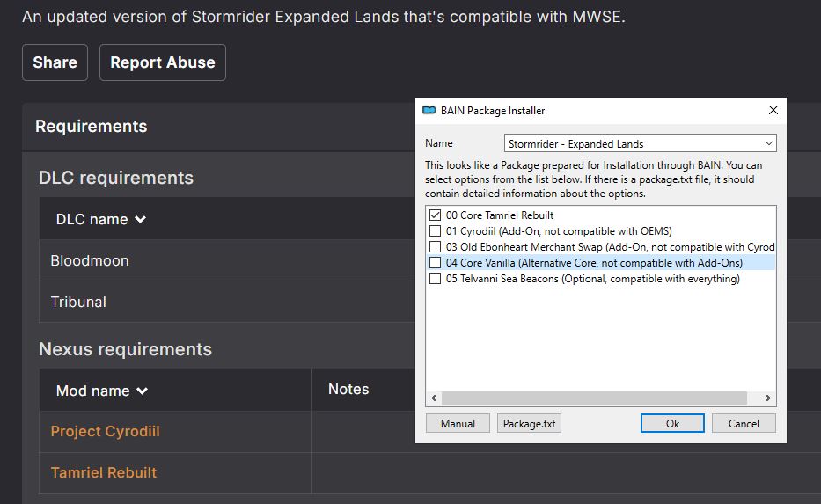Click the scroll left arrow in options list

point(434,398)
